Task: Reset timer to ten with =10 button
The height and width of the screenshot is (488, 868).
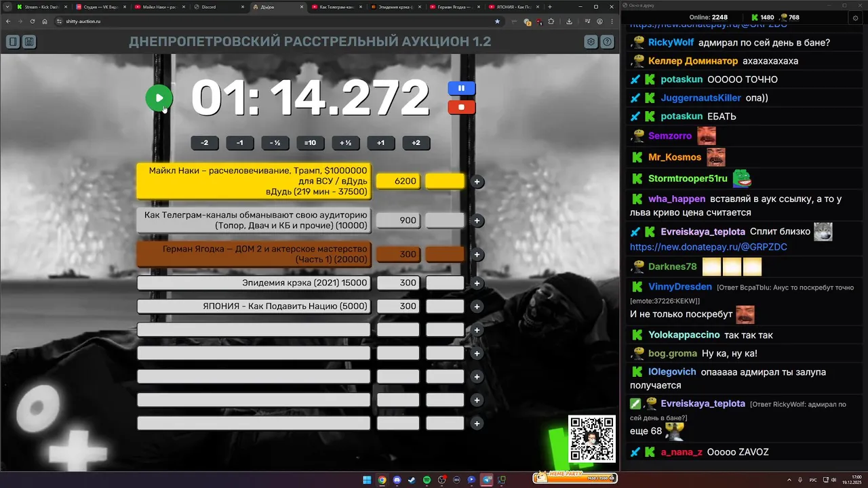Action: click(x=311, y=143)
